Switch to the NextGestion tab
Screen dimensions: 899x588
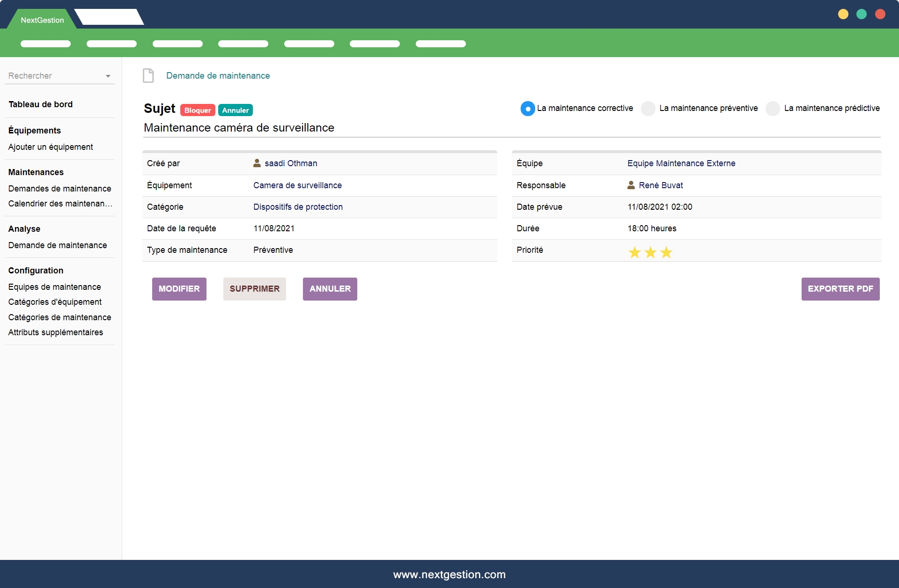42,20
